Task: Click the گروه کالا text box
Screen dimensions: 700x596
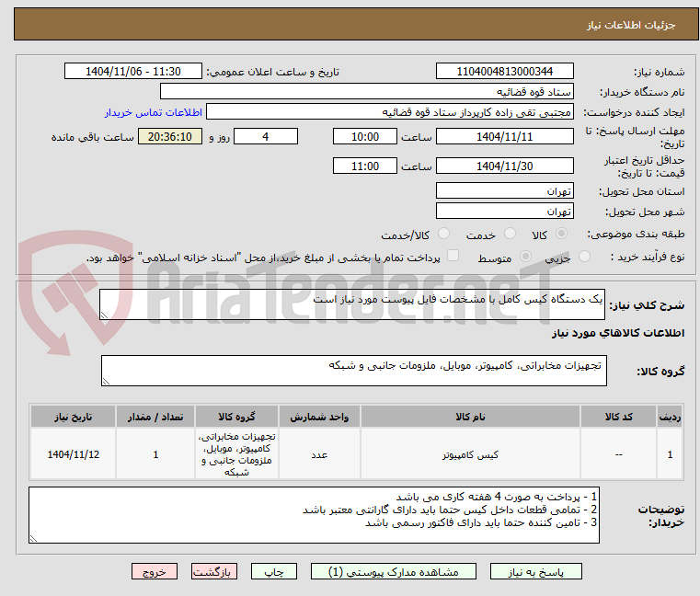Action: tap(353, 371)
